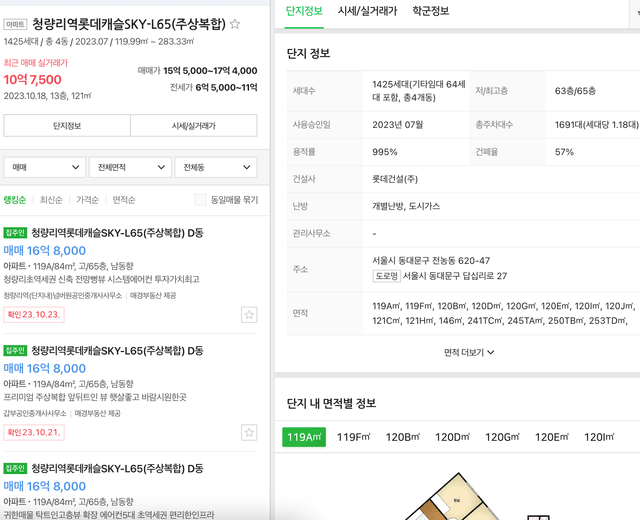The width and height of the screenshot is (640, 520).
Task: Sort listings by 가격순
Action: (x=87, y=200)
